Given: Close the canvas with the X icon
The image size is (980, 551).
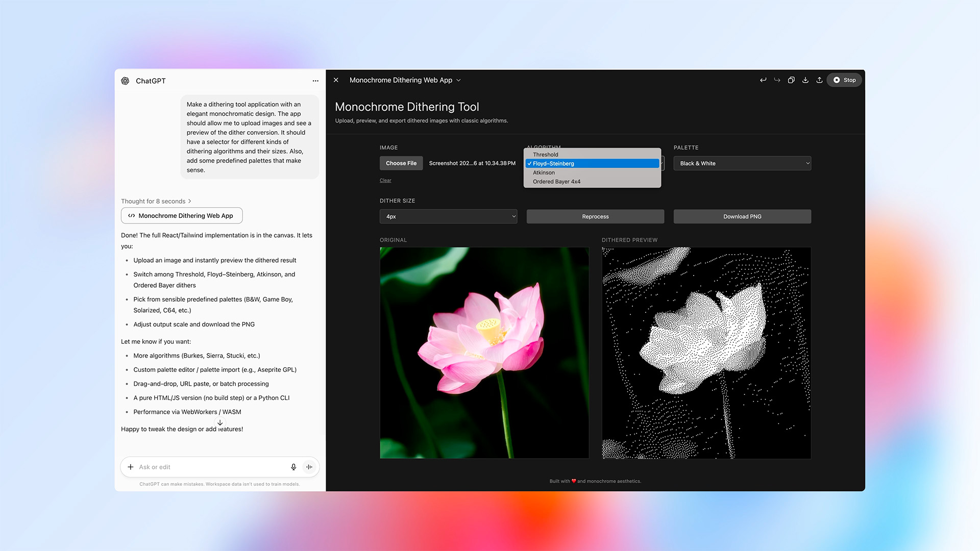Looking at the screenshot, I should tap(336, 80).
